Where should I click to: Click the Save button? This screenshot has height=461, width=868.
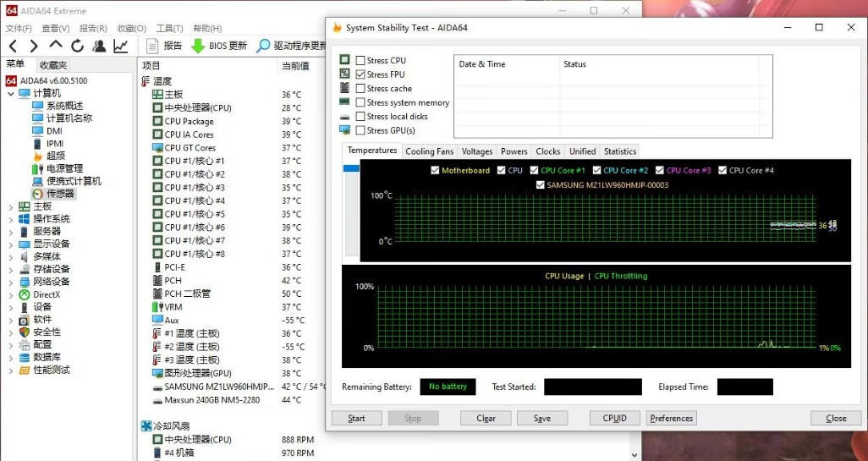point(542,419)
